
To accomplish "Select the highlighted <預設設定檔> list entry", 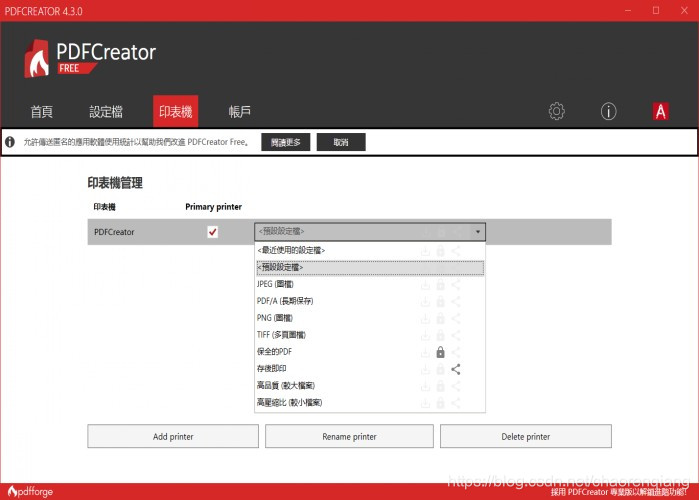I will click(370, 267).
